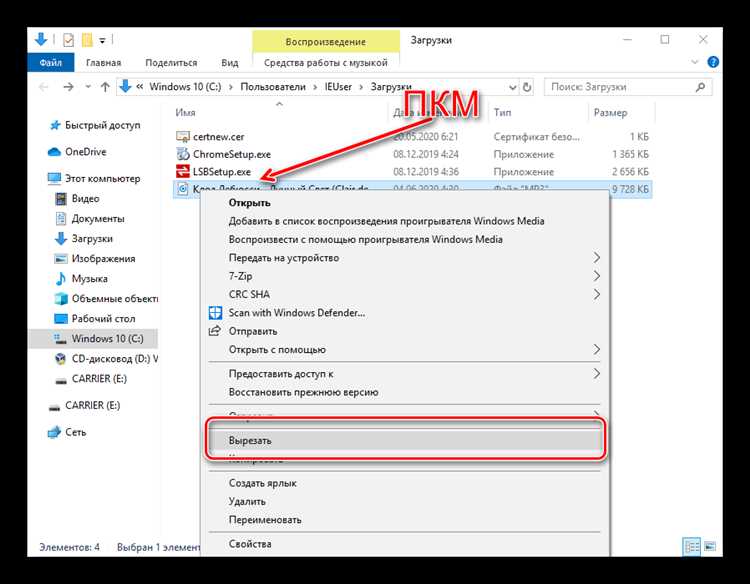The image size is (750, 584).
Task: Select indented CARRIER (E:) under Этот компьютер
Action: coord(91,379)
